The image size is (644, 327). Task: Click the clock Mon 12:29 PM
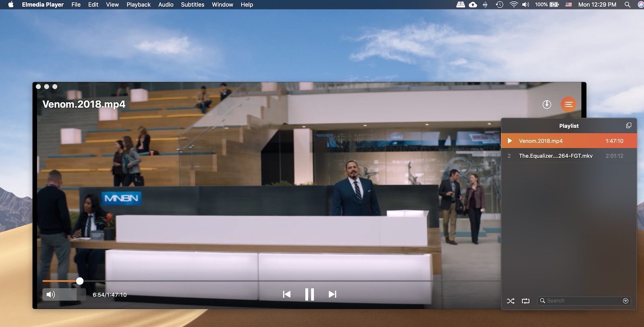pos(597,4)
